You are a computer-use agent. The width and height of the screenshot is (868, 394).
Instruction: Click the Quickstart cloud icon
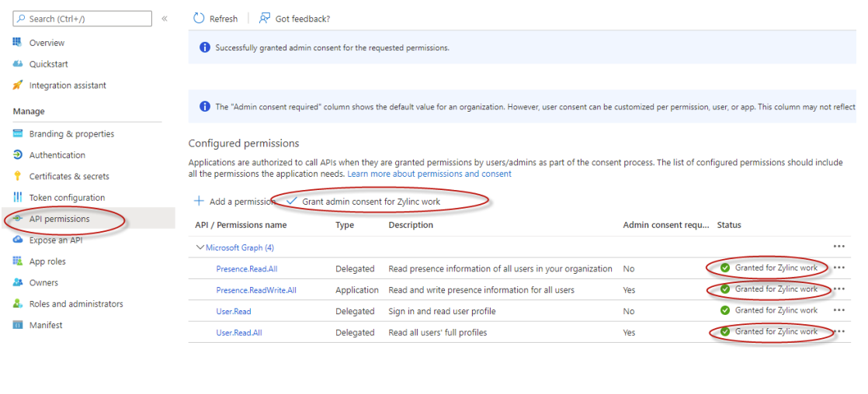(17, 64)
